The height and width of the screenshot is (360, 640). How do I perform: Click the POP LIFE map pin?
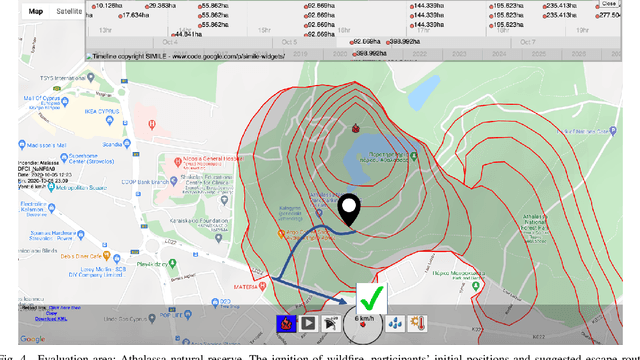pyautogui.click(x=188, y=315)
